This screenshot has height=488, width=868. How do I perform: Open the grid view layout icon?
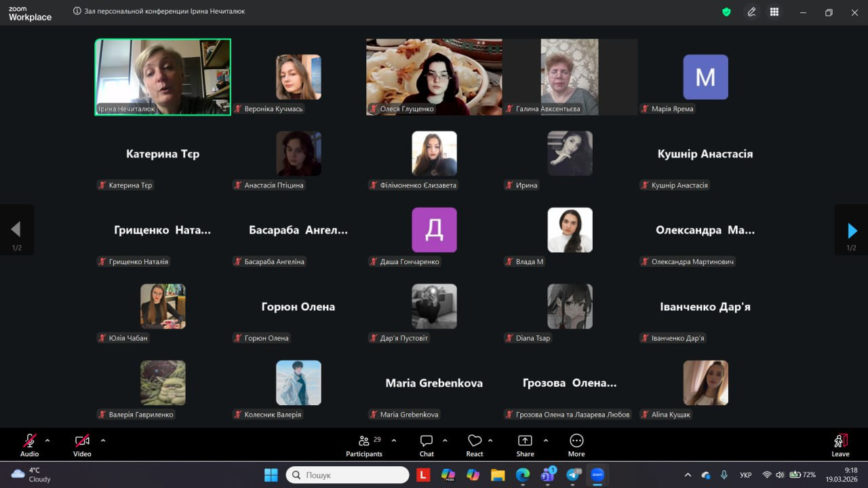click(x=774, y=12)
